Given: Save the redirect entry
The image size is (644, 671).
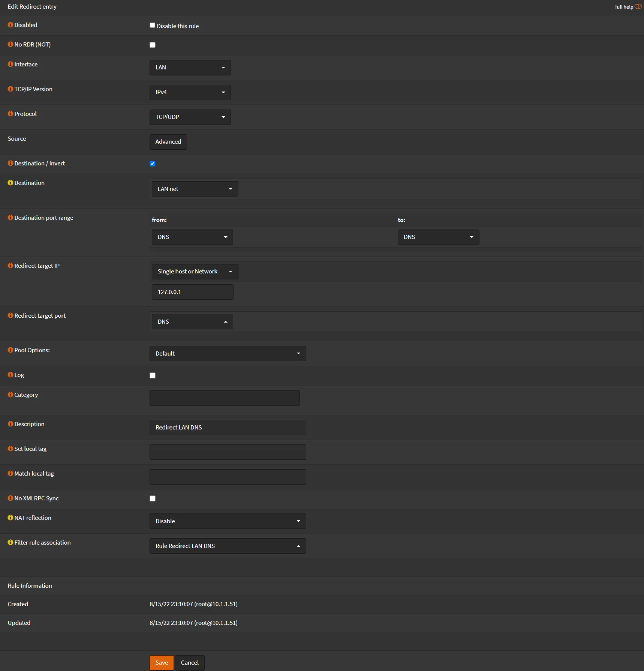Looking at the screenshot, I should pyautogui.click(x=162, y=662).
